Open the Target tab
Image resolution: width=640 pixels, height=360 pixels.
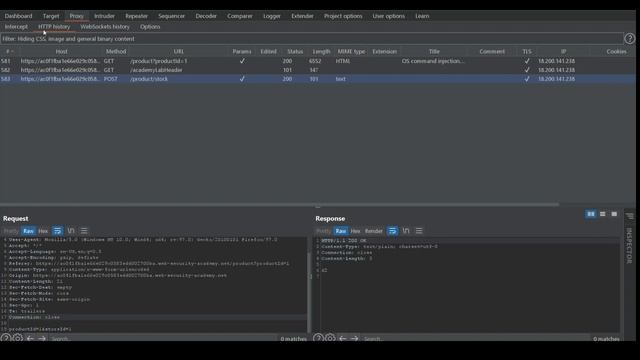pyautogui.click(x=51, y=16)
